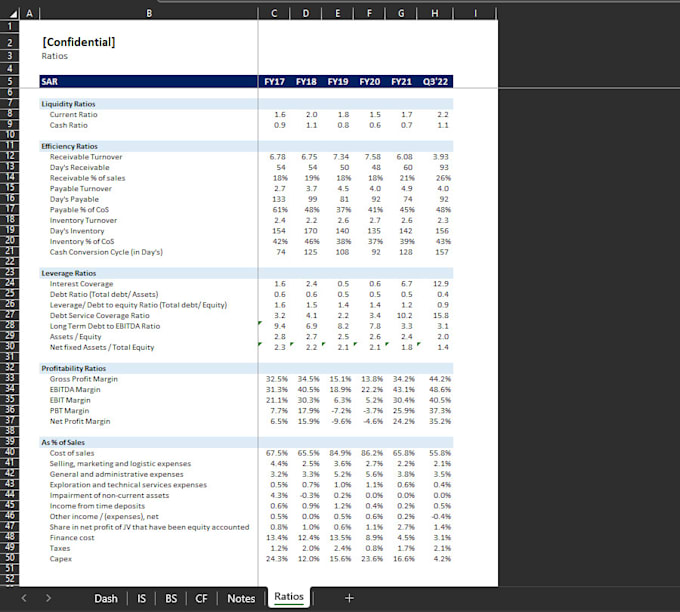
Task: Open the Notes sheet tab
Action: click(241, 599)
